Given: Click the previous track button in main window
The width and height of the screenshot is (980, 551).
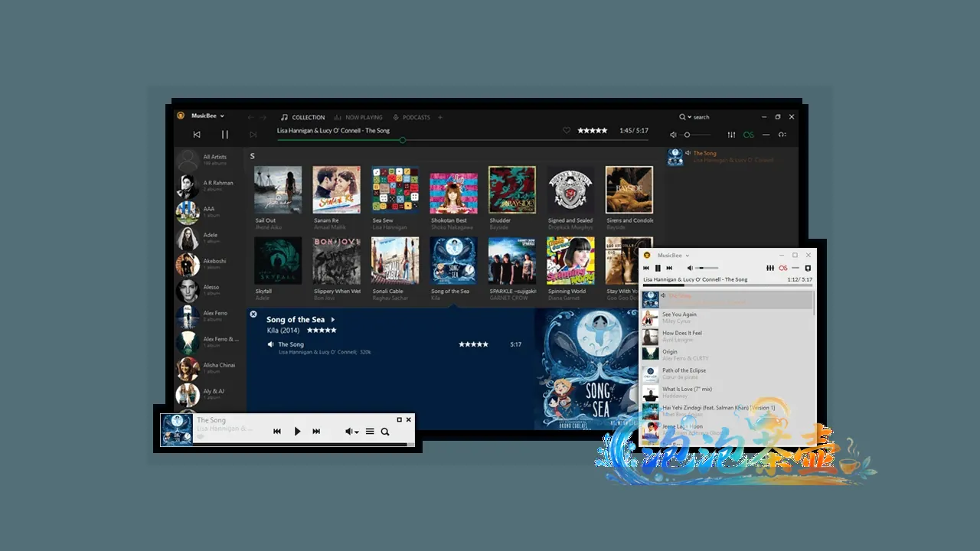Looking at the screenshot, I should pyautogui.click(x=197, y=135).
